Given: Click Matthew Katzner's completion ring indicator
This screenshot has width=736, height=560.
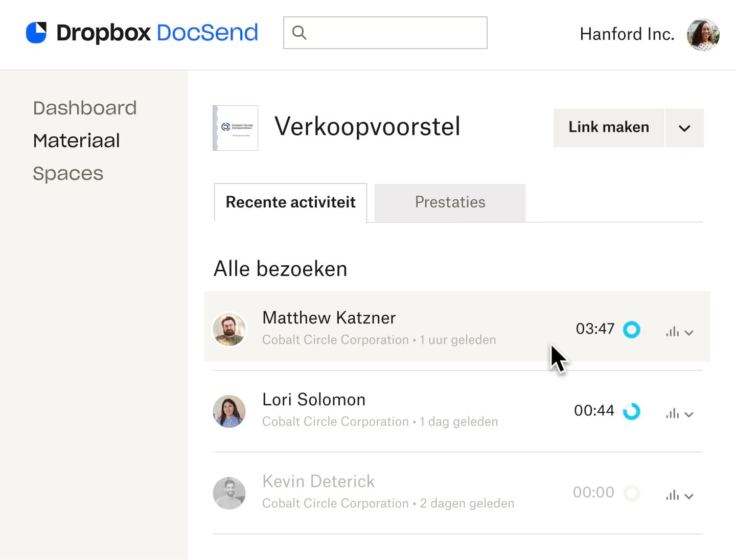Looking at the screenshot, I should coord(632,330).
